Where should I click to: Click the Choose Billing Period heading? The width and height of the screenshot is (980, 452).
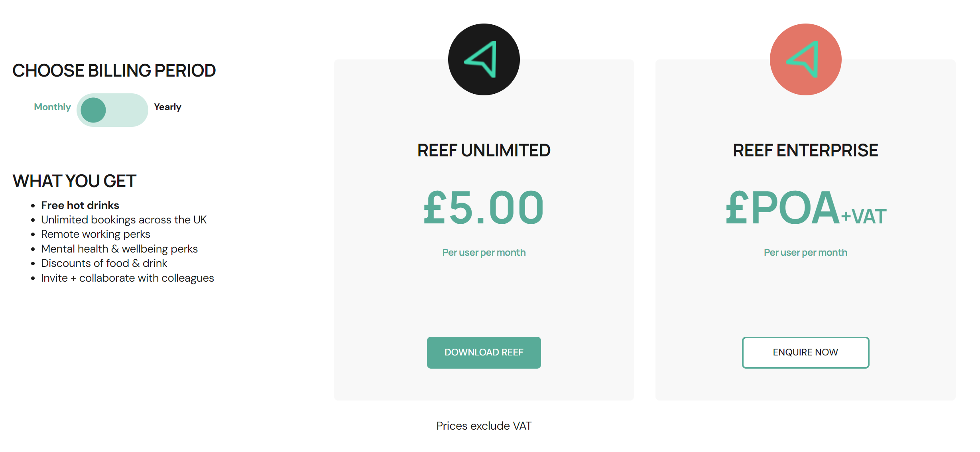point(114,71)
